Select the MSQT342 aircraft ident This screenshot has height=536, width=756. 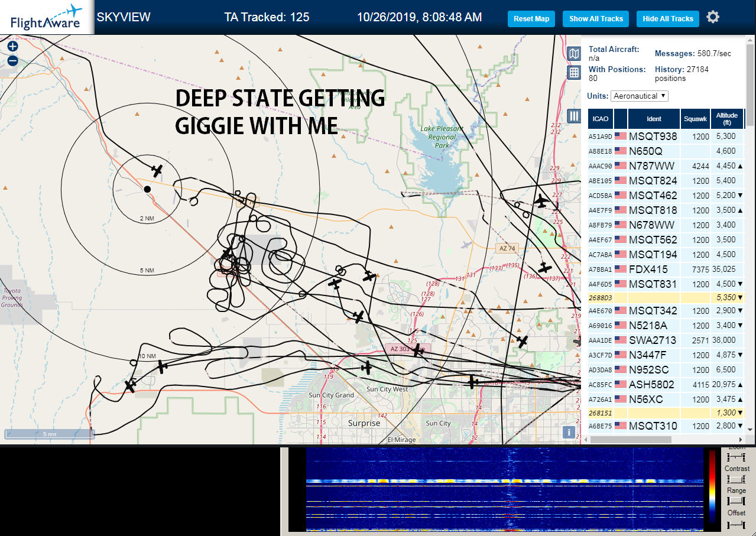click(653, 310)
